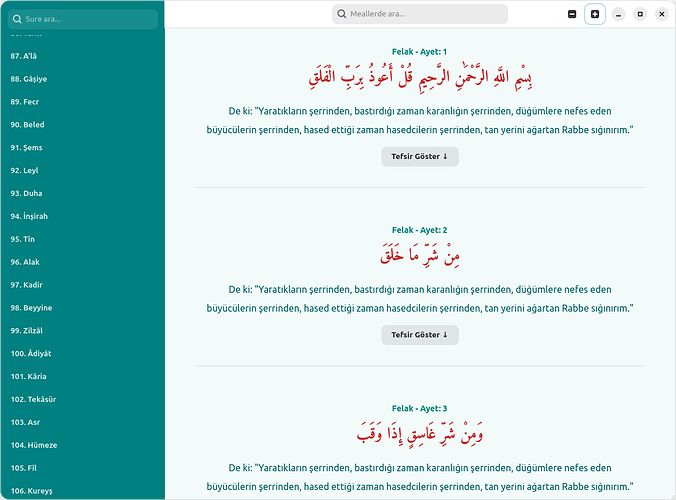Image resolution: width=676 pixels, height=500 pixels.
Task: Open 95. Tîn from the sure list
Action: click(23, 239)
